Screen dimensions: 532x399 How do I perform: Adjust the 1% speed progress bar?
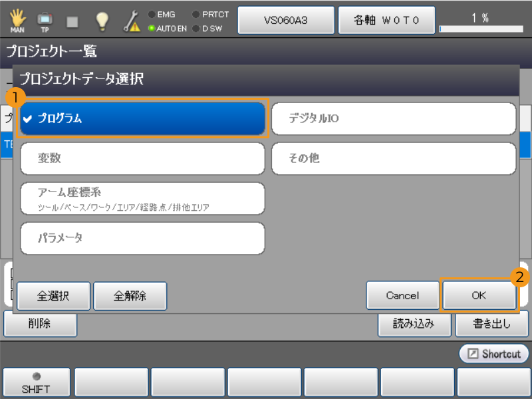pos(480,29)
